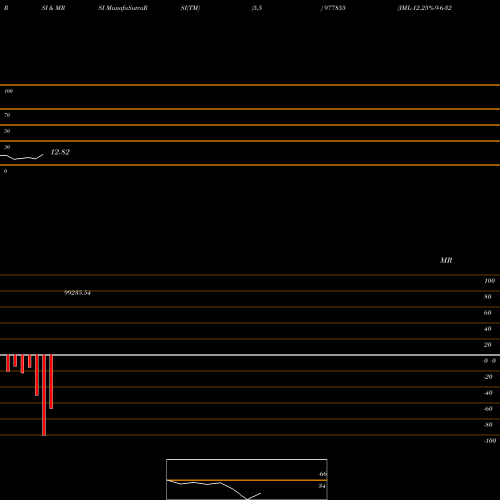Click the -66 label in mini chart

tap(322, 474)
